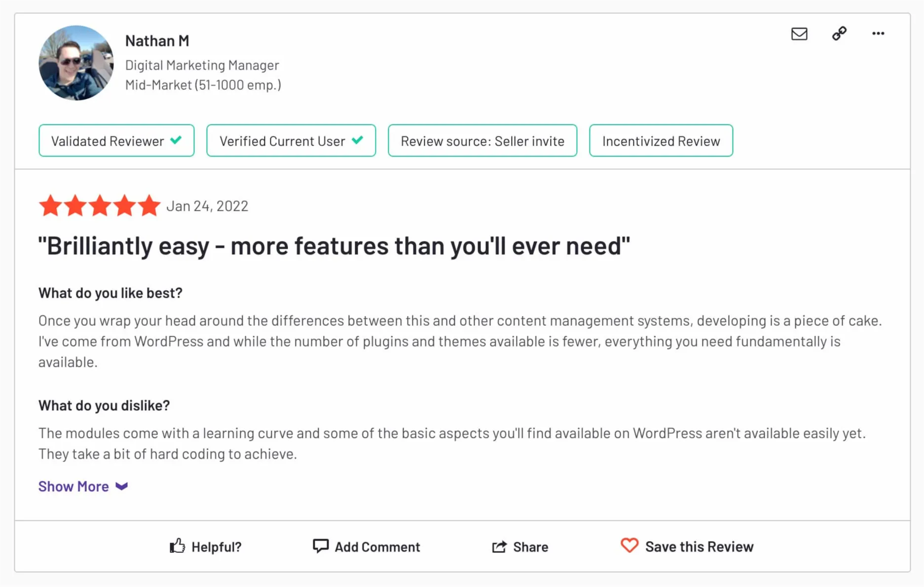Copy review link via chain icon

click(x=839, y=34)
